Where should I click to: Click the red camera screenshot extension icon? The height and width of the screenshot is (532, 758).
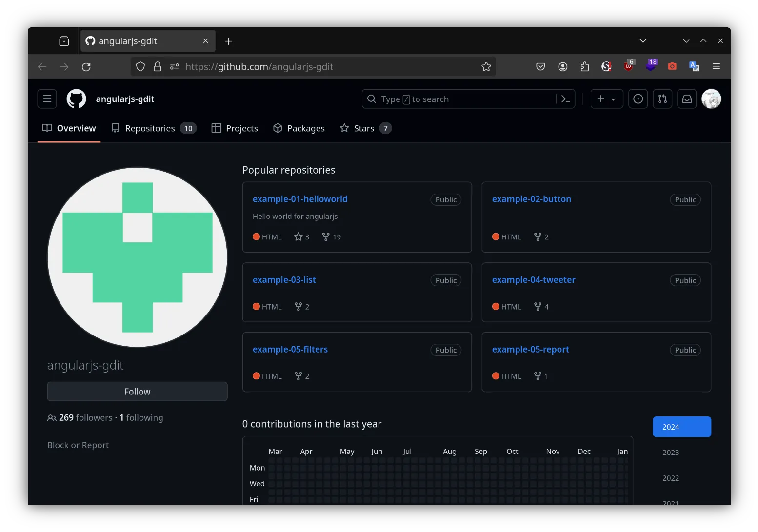pyautogui.click(x=672, y=66)
